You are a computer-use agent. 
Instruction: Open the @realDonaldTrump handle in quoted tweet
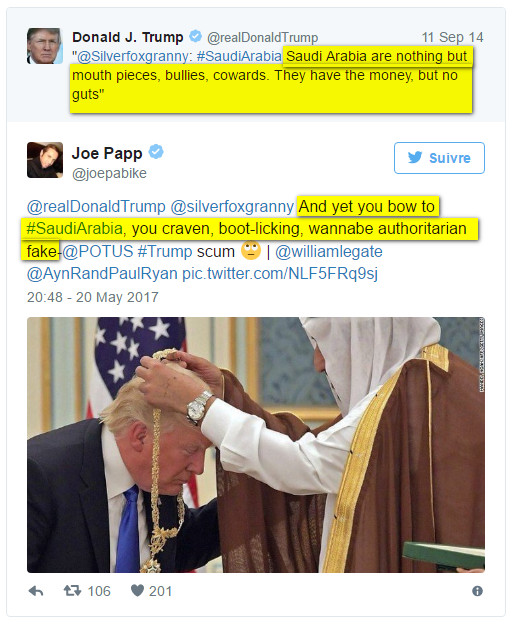coord(262,37)
